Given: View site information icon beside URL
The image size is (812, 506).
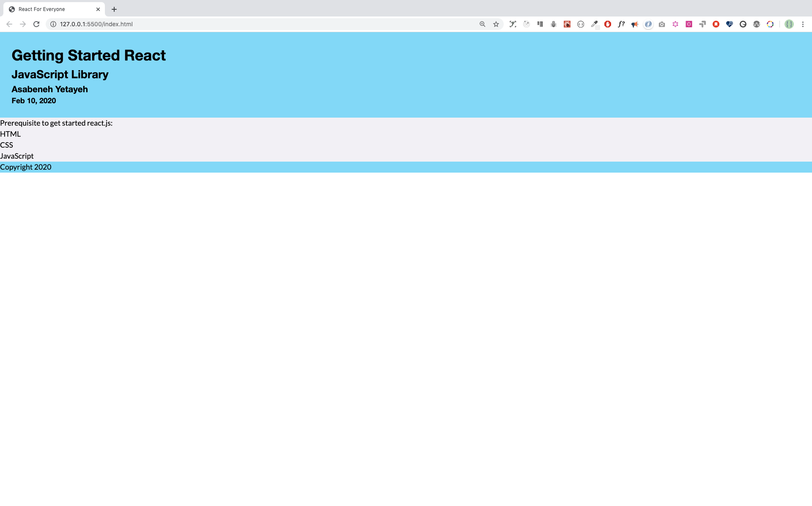Looking at the screenshot, I should tap(53, 24).
